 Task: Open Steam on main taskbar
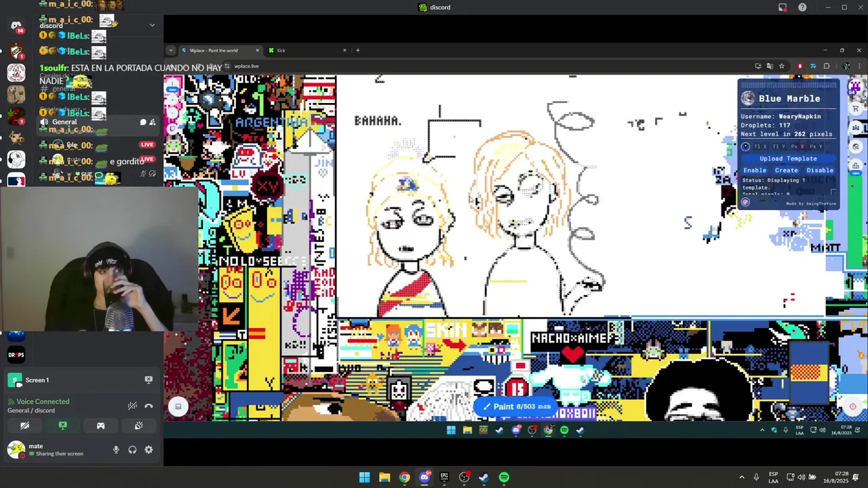(484, 477)
